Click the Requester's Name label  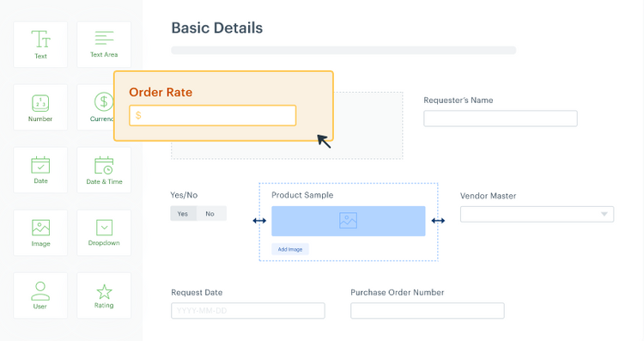[x=459, y=100]
